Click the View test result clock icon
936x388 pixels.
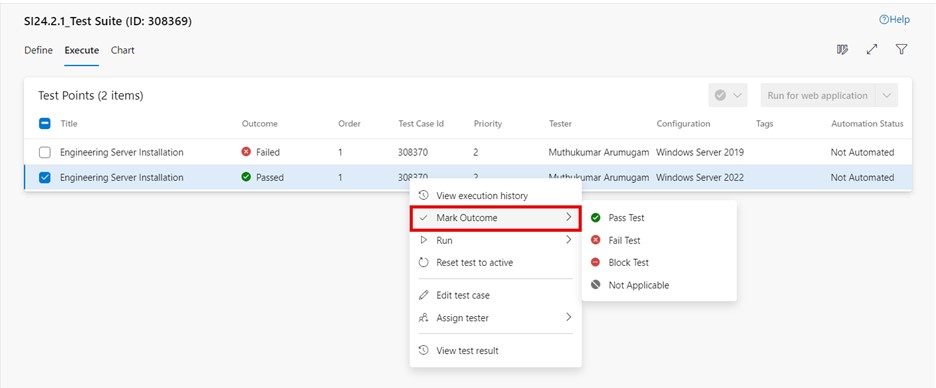pyautogui.click(x=423, y=350)
